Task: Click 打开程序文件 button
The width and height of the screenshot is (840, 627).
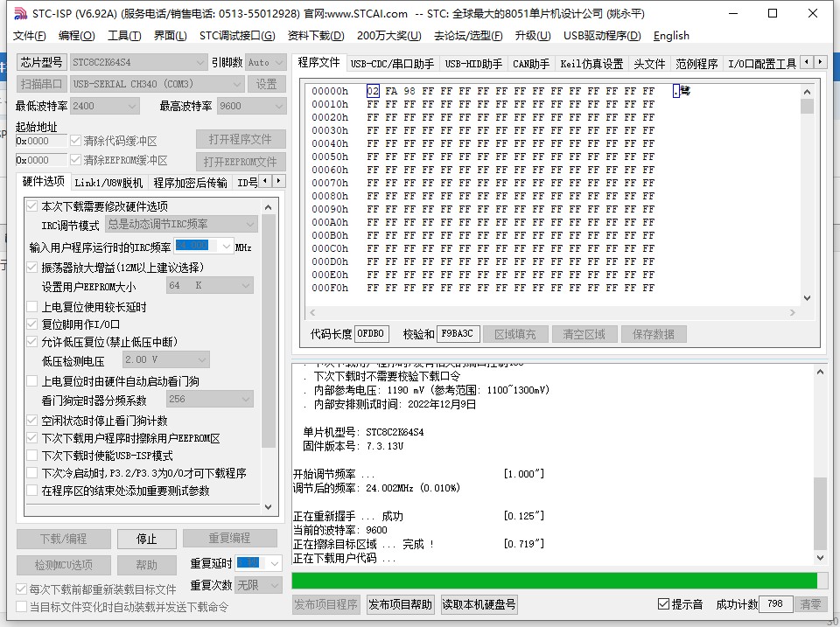Action: (x=241, y=139)
